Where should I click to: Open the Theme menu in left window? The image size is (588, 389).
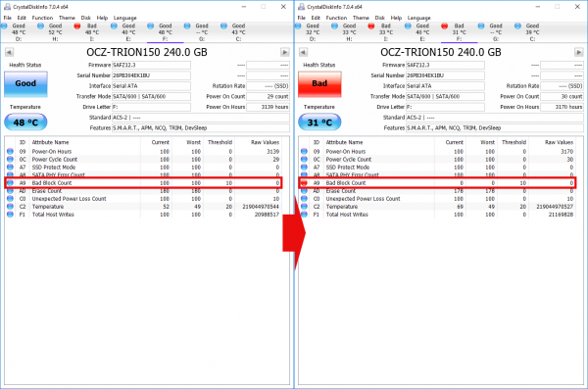click(x=67, y=18)
